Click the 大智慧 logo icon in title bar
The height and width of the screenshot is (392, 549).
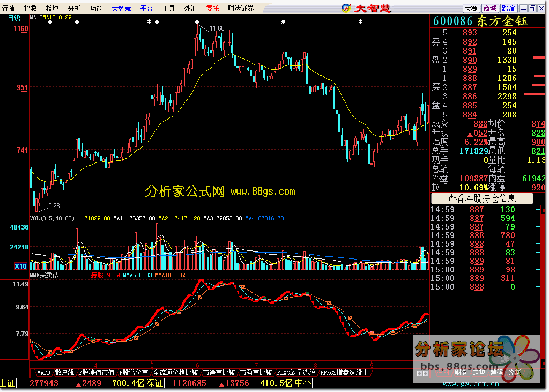click(x=346, y=8)
